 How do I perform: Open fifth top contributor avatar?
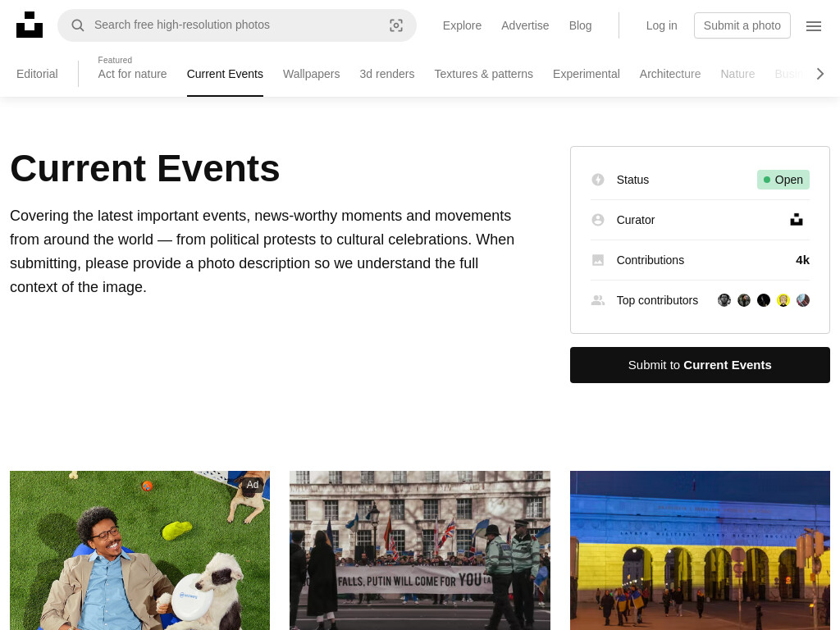coord(802,300)
